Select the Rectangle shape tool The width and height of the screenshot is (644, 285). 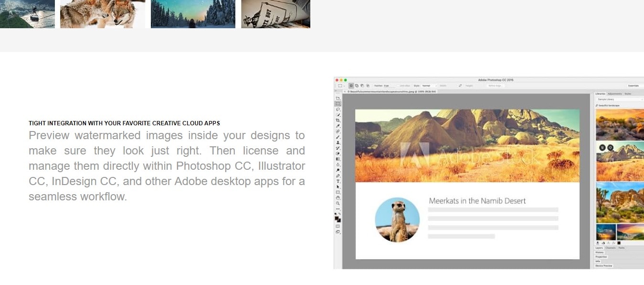point(338,192)
